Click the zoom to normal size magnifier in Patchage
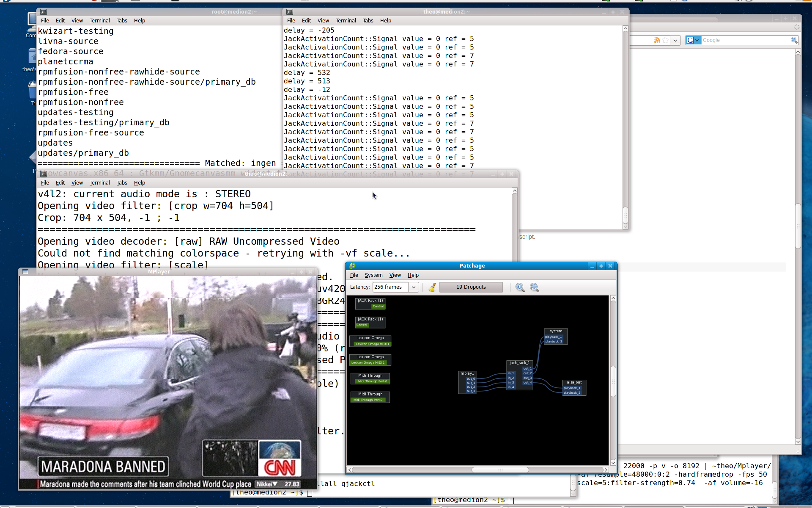812x508 pixels. click(x=520, y=287)
